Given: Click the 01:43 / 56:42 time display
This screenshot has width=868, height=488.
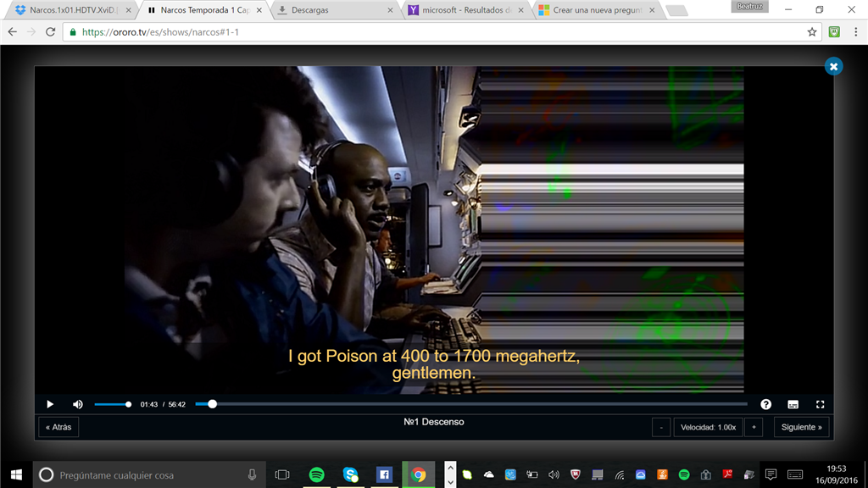Looking at the screenshot, I should [163, 404].
